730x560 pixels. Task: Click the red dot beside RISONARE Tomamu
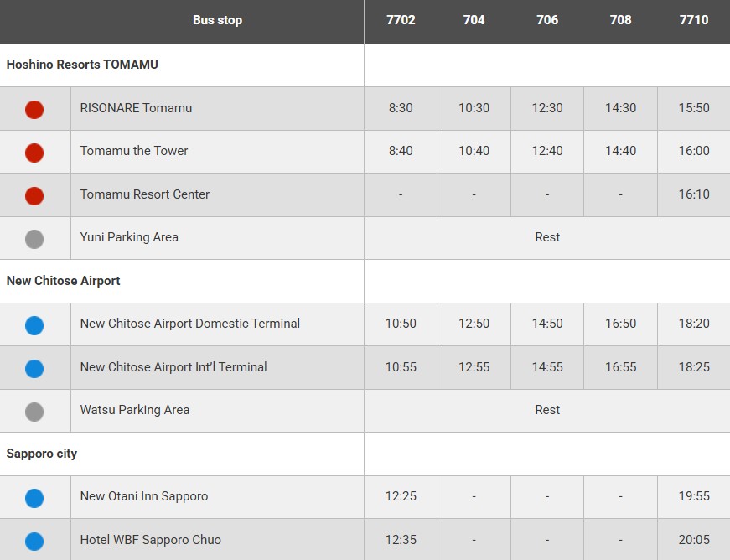coord(34,109)
